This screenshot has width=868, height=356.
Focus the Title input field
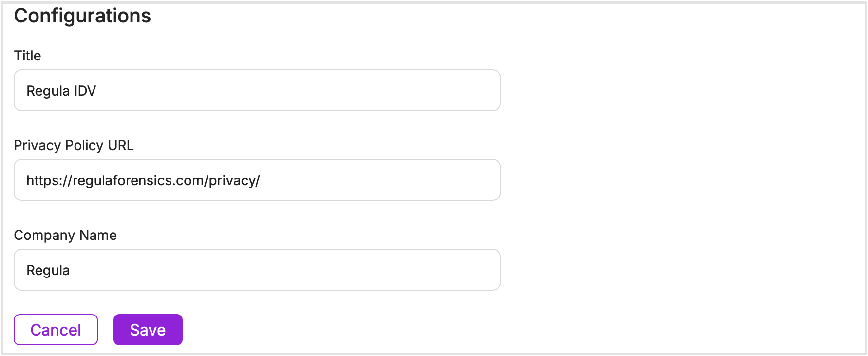point(257,91)
